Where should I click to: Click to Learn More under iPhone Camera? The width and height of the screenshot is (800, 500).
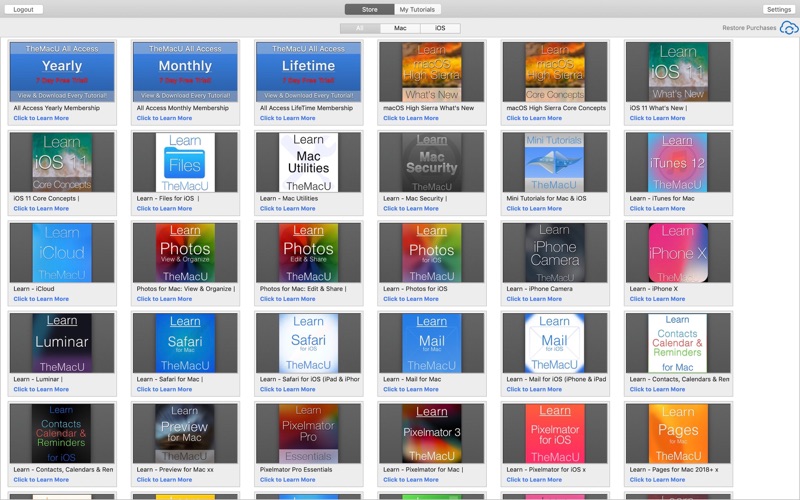534,298
